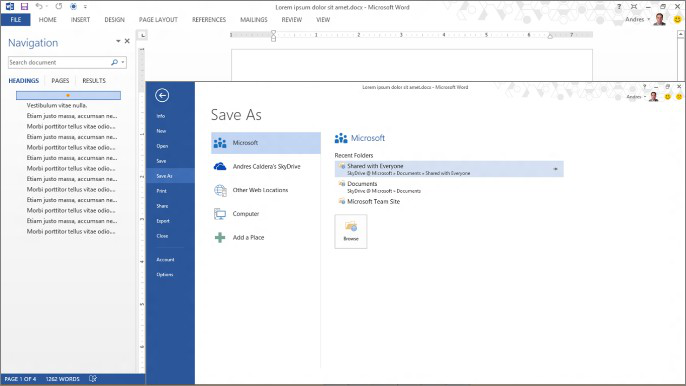Select Export in backstage menu
The width and height of the screenshot is (686, 386).
point(163,221)
